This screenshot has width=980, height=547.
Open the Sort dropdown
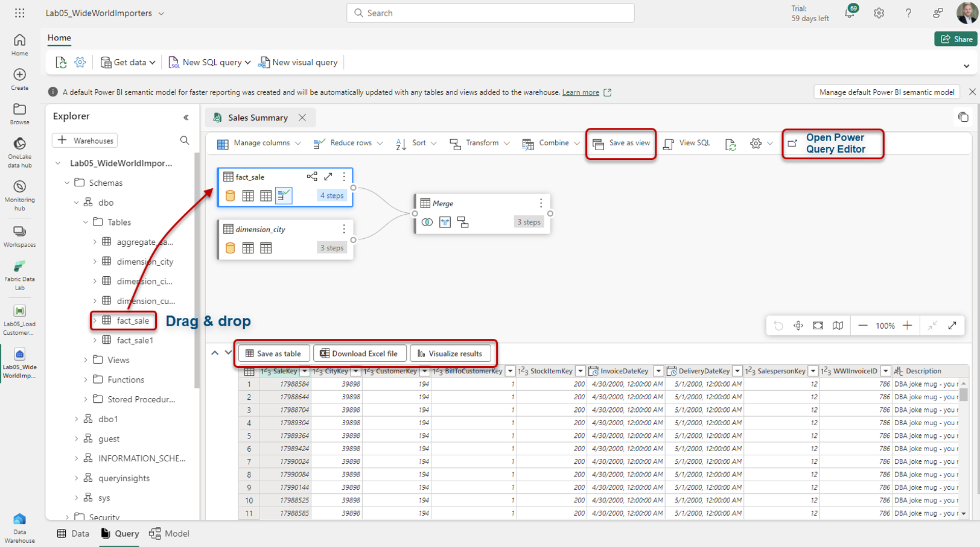pyautogui.click(x=416, y=144)
